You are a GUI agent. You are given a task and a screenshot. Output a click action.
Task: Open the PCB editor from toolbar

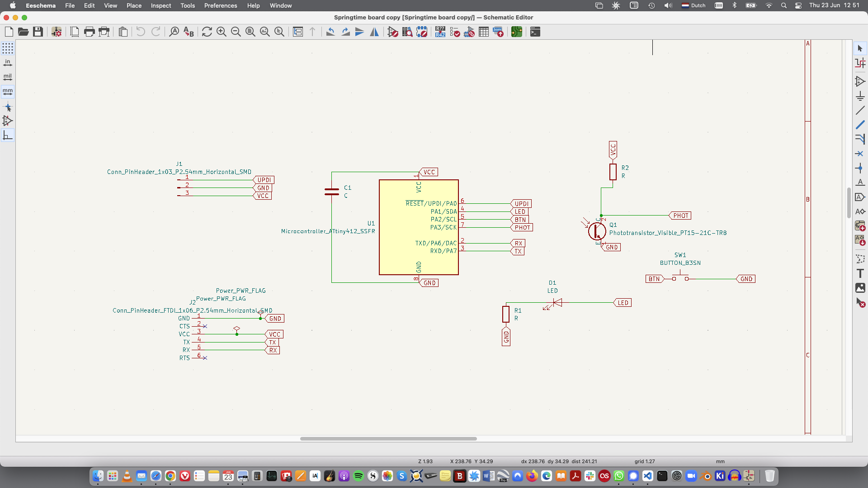pyautogui.click(x=517, y=32)
